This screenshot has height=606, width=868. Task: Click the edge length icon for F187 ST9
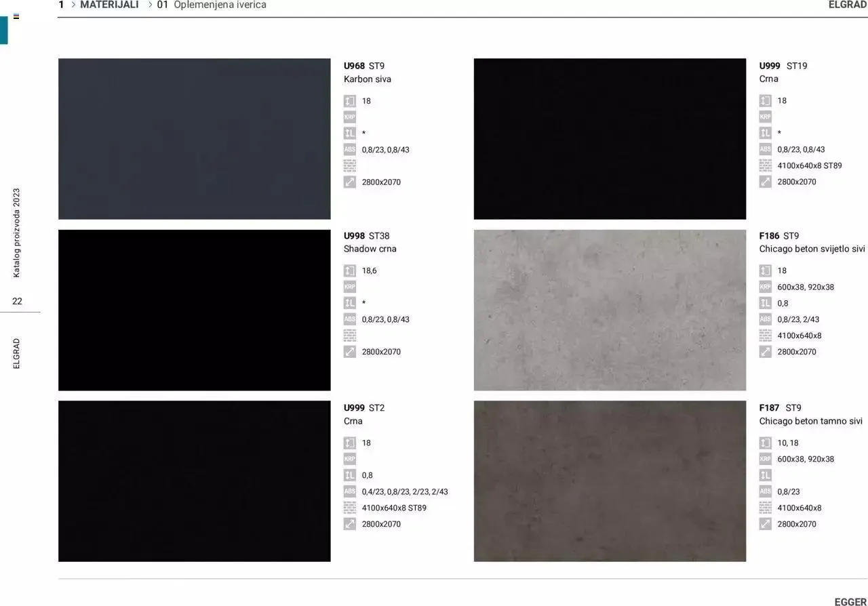tap(765, 475)
